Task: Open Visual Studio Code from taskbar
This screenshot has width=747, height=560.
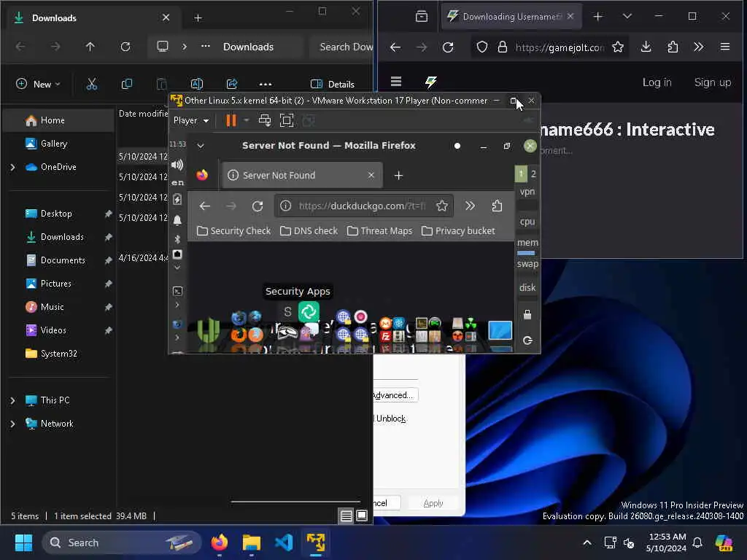Action: (284, 542)
